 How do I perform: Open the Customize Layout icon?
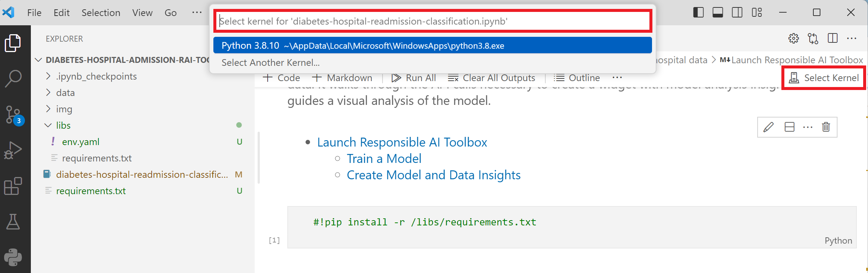(757, 12)
